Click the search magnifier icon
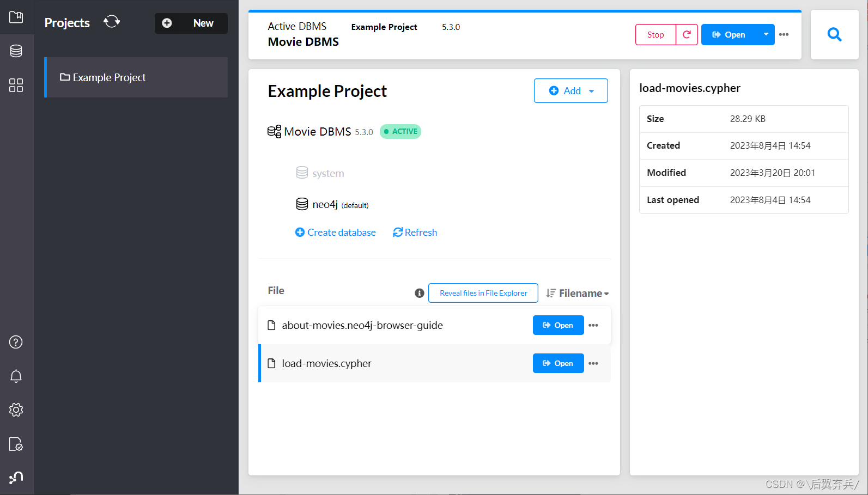This screenshot has height=495, width=868. click(x=835, y=35)
